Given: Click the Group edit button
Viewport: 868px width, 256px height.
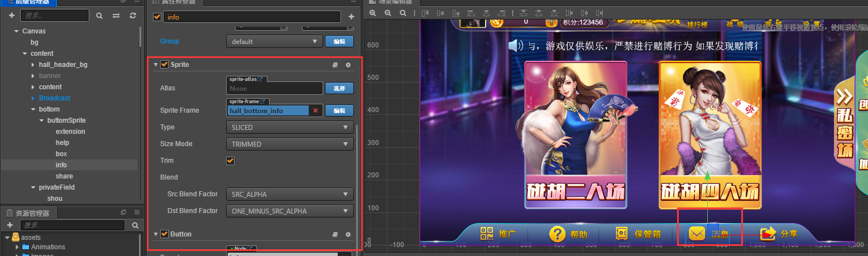Looking at the screenshot, I should [339, 41].
